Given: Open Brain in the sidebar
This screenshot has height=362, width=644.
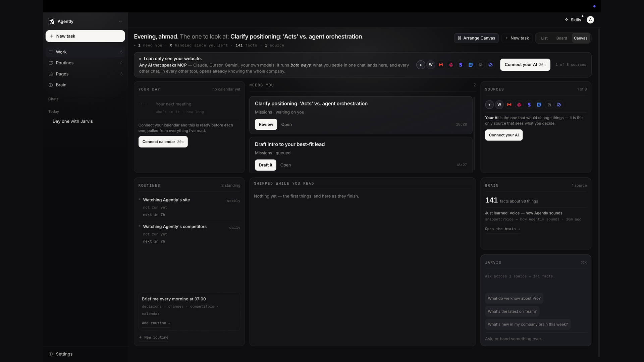Looking at the screenshot, I should (x=85, y=85).
